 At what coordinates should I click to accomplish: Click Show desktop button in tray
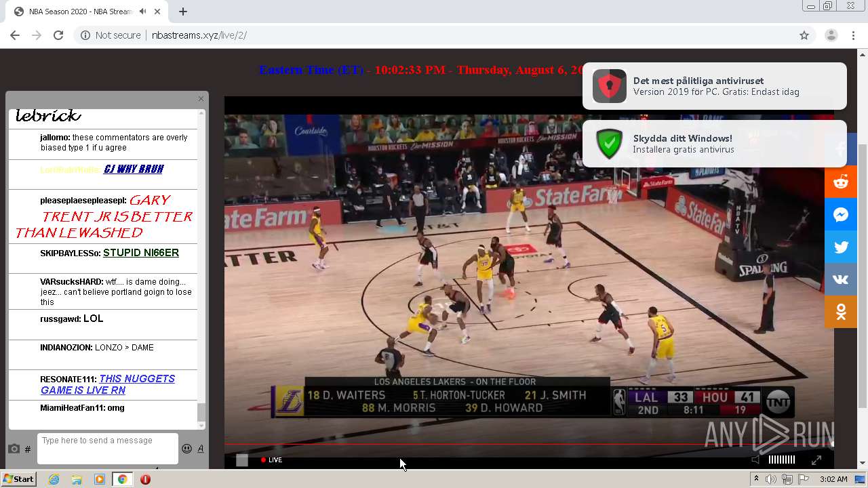pyautogui.click(x=861, y=479)
